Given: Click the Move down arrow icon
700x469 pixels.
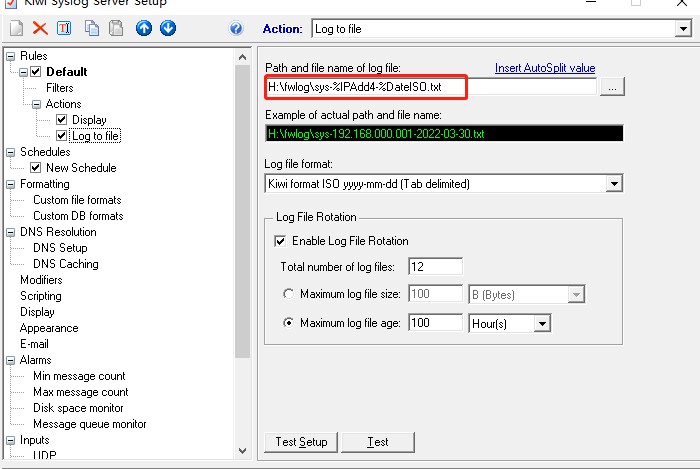Looking at the screenshot, I should (168, 29).
